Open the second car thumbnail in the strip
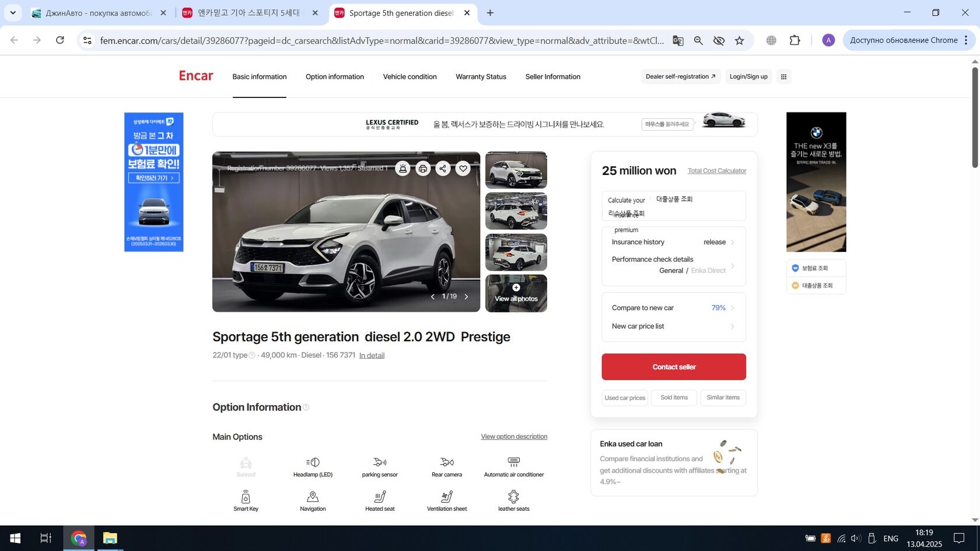Image resolution: width=980 pixels, height=551 pixels. click(x=516, y=211)
